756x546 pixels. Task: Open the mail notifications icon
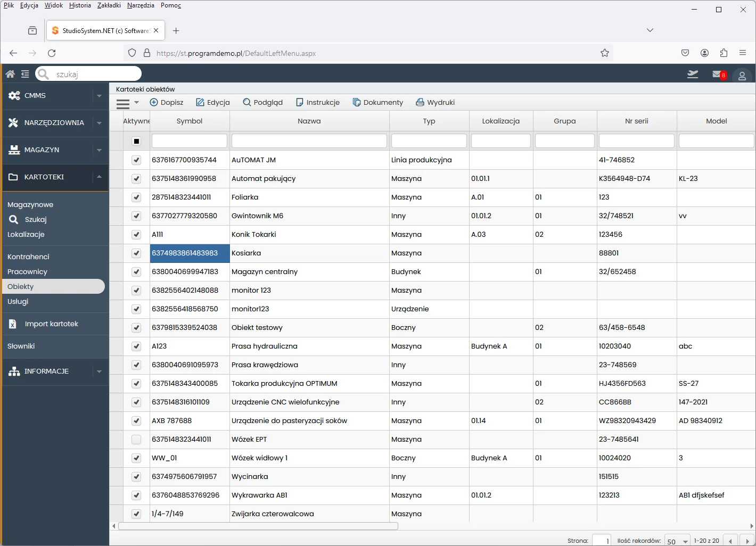[x=718, y=75]
